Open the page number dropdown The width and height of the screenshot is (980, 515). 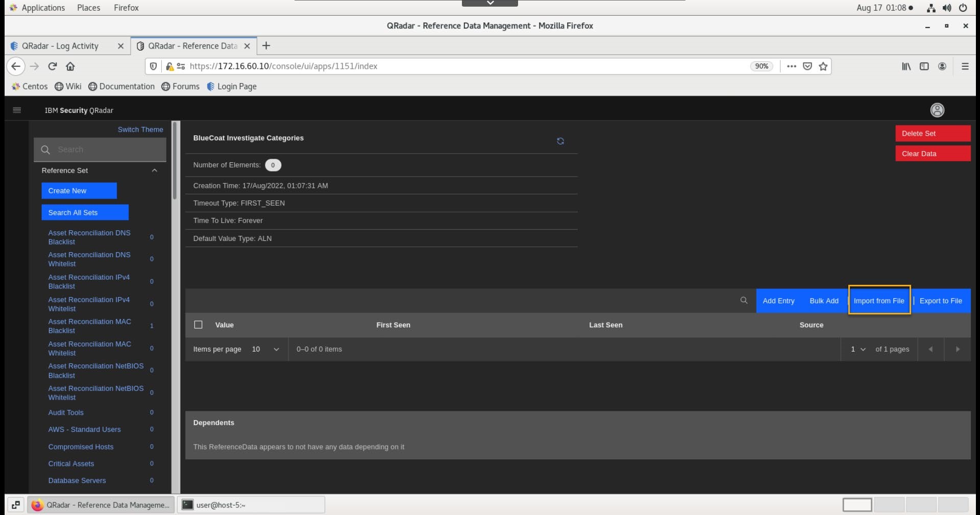[x=858, y=349]
